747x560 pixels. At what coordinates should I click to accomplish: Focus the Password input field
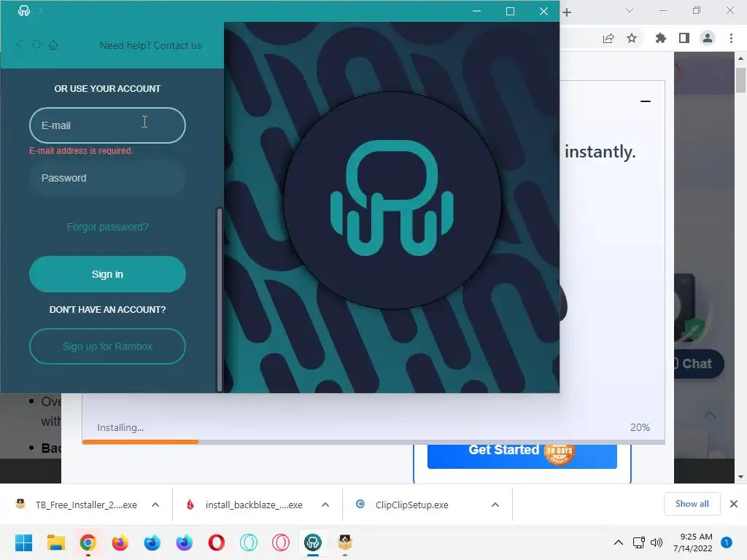pyautogui.click(x=108, y=178)
